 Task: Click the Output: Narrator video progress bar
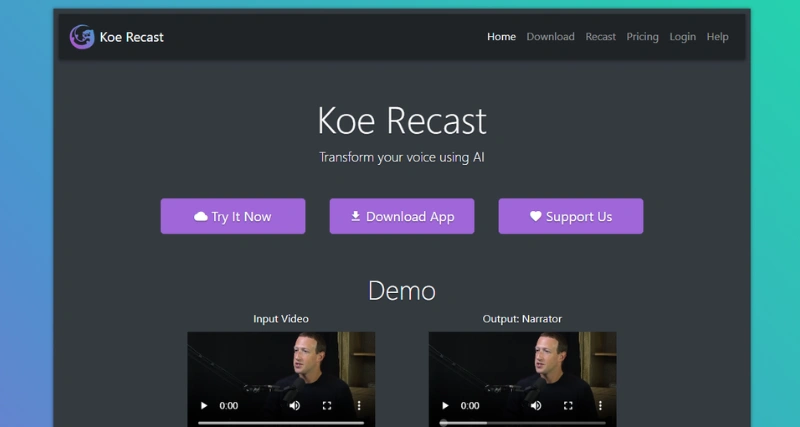point(522,423)
